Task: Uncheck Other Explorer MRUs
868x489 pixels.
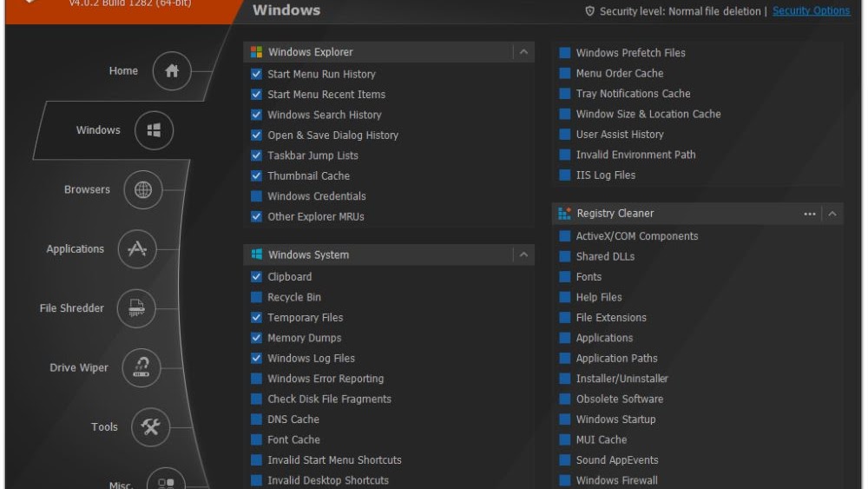Action: point(256,216)
